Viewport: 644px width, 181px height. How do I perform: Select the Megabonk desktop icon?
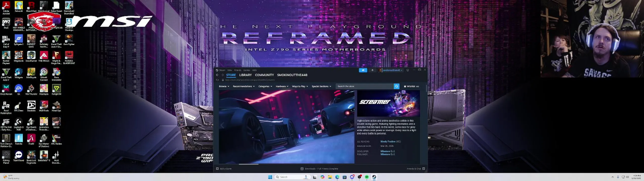(x=19, y=56)
